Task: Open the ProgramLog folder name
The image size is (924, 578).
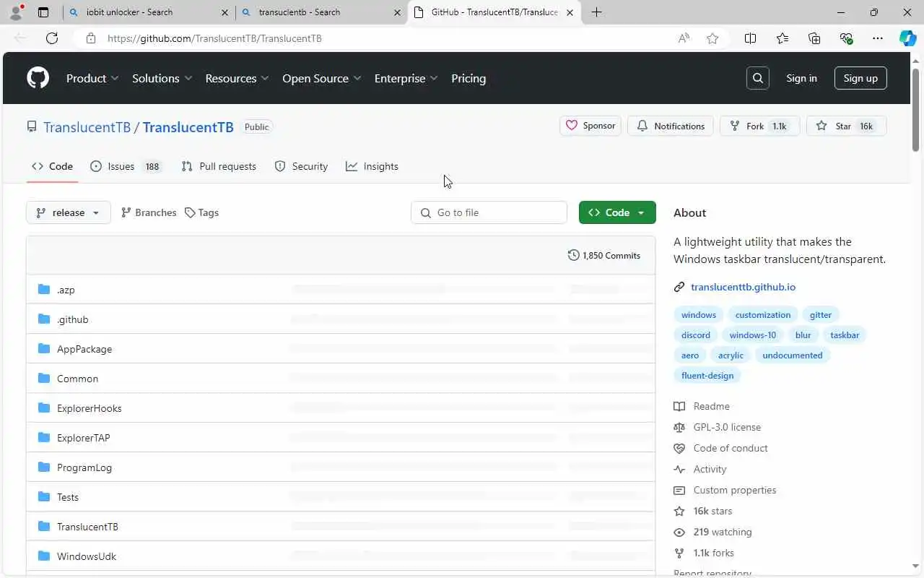Action: (x=84, y=467)
